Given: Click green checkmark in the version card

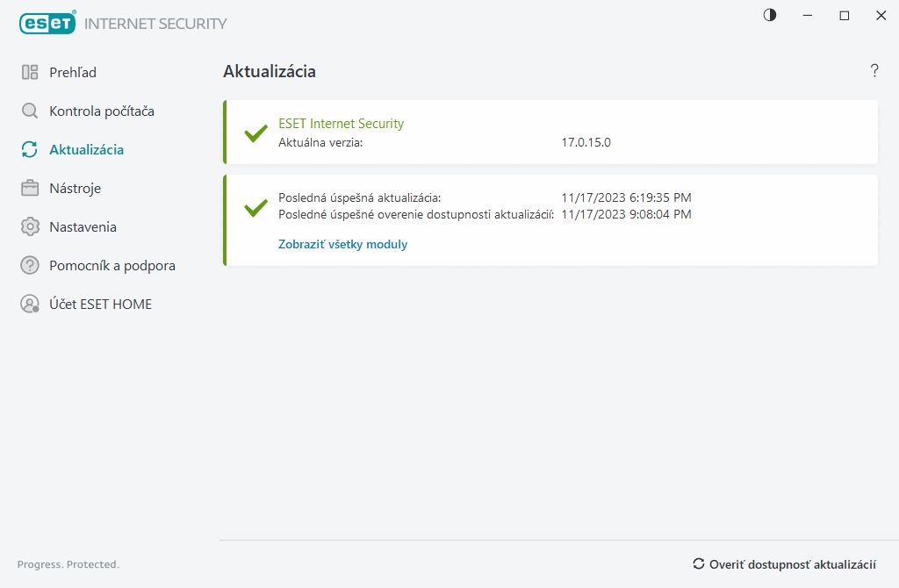Looking at the screenshot, I should (255, 133).
